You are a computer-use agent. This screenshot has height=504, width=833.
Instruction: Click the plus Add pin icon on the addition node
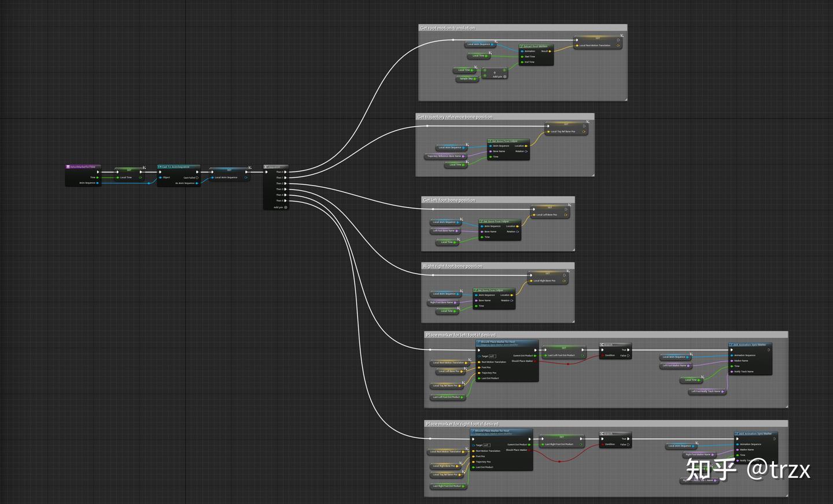[503, 76]
